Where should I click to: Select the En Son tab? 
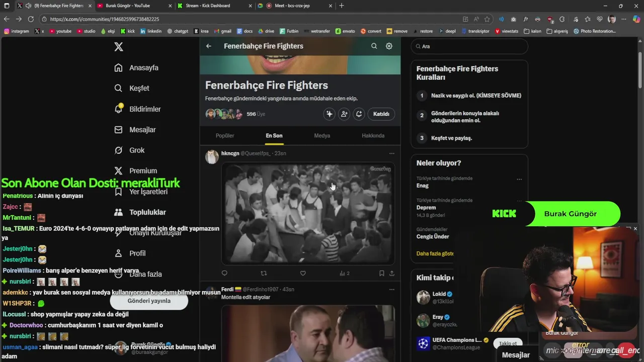(274, 136)
